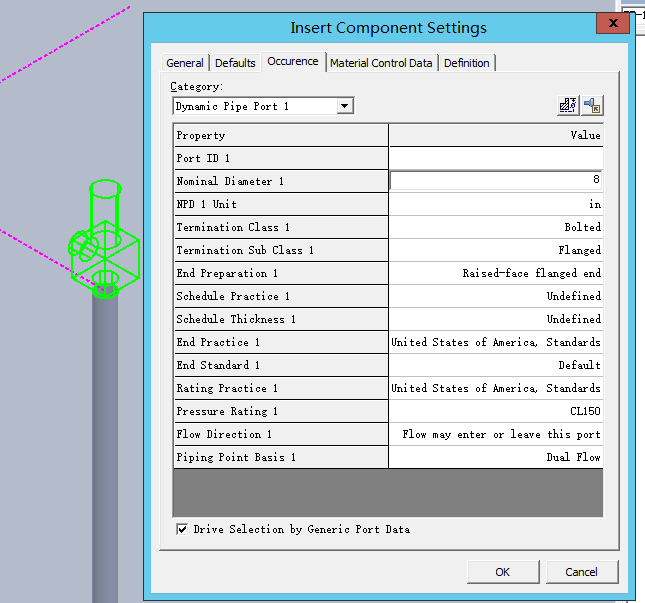Open the Material Control Data tab
The height and width of the screenshot is (603, 645).
tap(381, 63)
